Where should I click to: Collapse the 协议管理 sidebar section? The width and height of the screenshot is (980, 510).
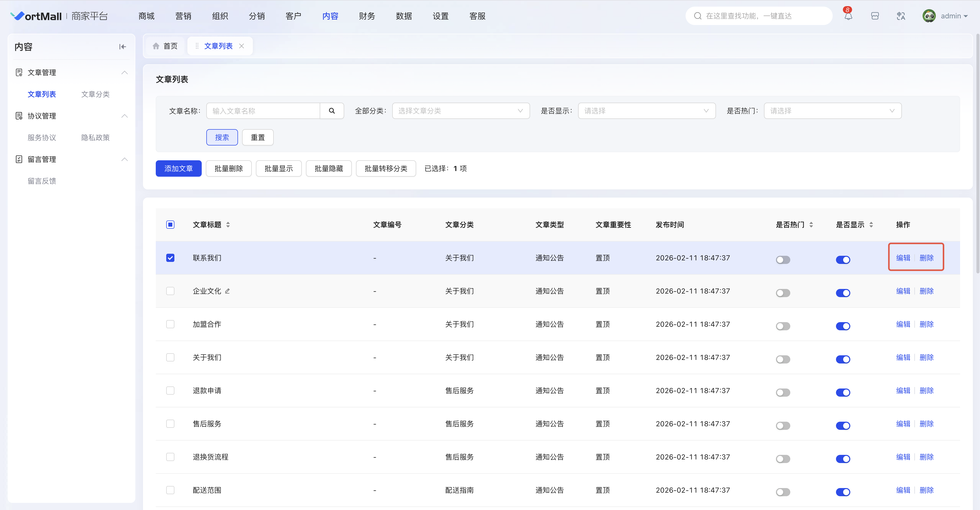point(124,116)
